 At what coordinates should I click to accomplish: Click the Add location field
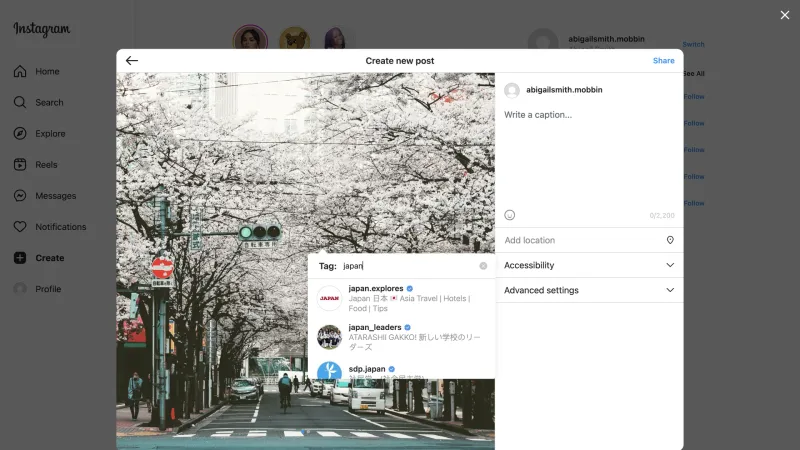pyautogui.click(x=589, y=240)
